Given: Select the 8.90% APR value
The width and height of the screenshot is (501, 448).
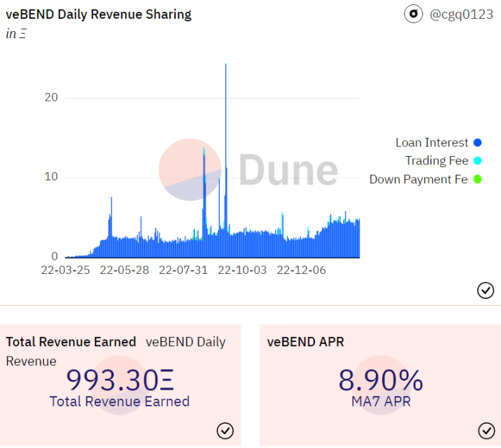Looking at the screenshot, I should point(380,380).
